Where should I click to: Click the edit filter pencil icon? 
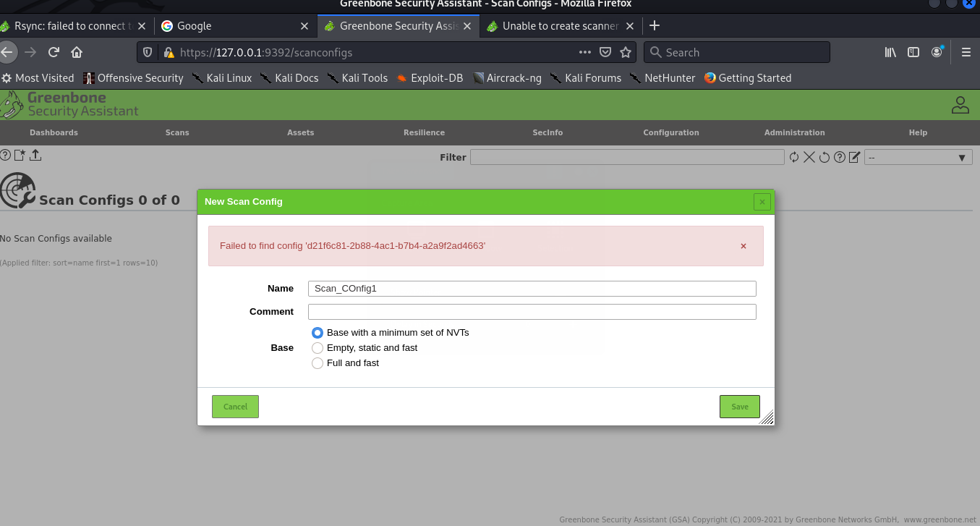point(855,157)
